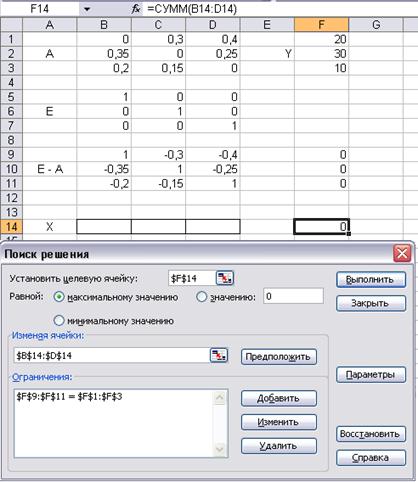The height and width of the screenshot is (482, 418).
Task: Click range selector icon beside changing cells field
Action: point(219,355)
